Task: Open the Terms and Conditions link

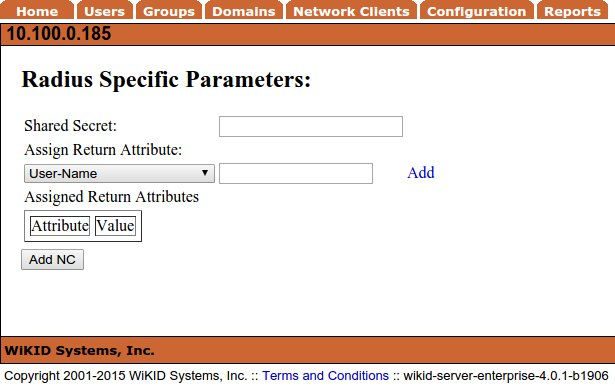Action: tap(326, 376)
